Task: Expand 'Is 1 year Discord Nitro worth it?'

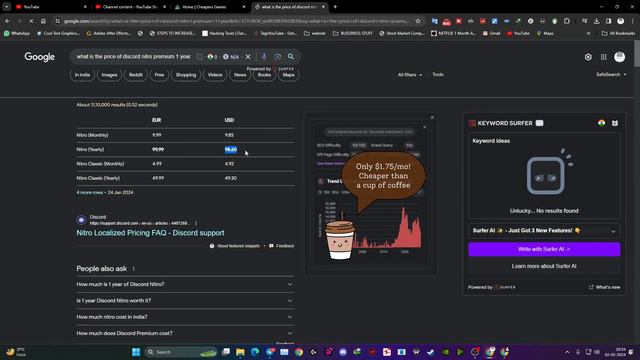Action: tap(185, 300)
